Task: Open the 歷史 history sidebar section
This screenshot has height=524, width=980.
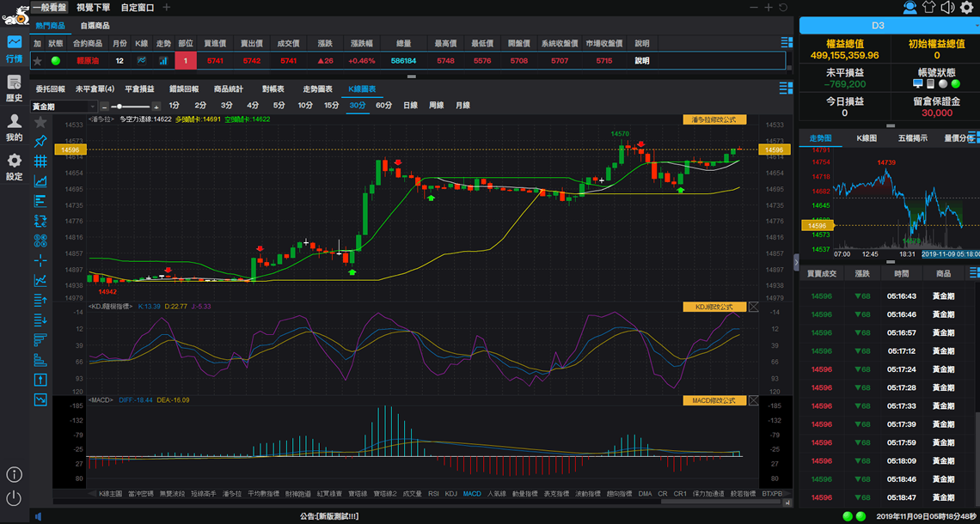Action: 14,88
